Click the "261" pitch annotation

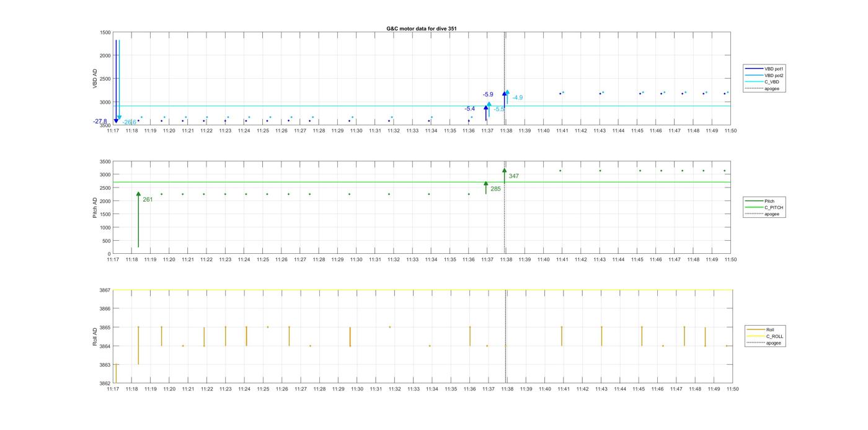(148, 200)
